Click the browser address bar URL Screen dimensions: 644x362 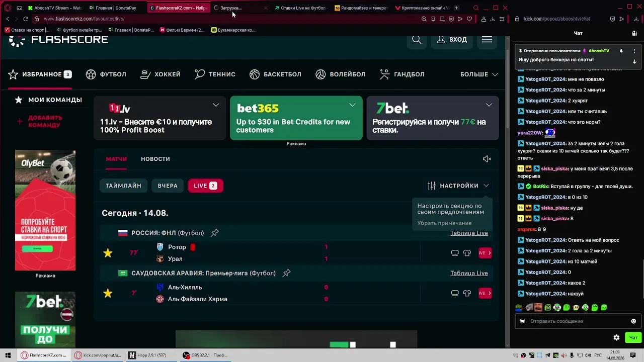coord(84,19)
